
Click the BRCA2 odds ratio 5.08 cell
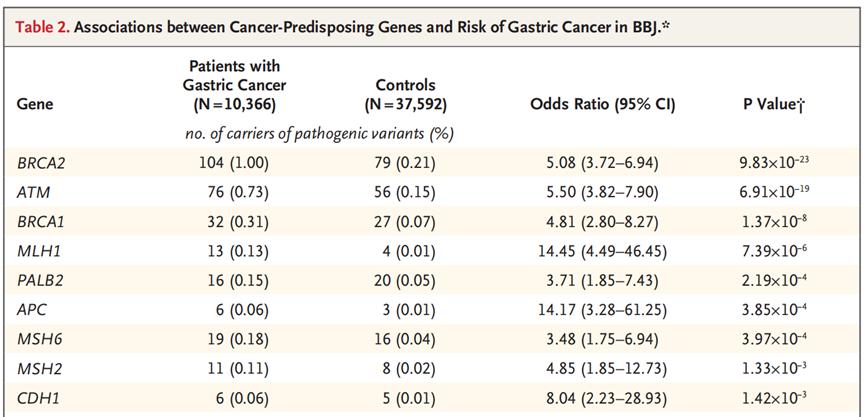[x=597, y=161]
